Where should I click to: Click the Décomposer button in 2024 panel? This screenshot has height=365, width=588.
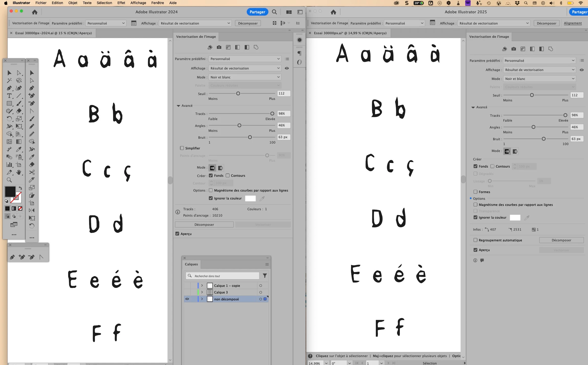[x=204, y=225]
